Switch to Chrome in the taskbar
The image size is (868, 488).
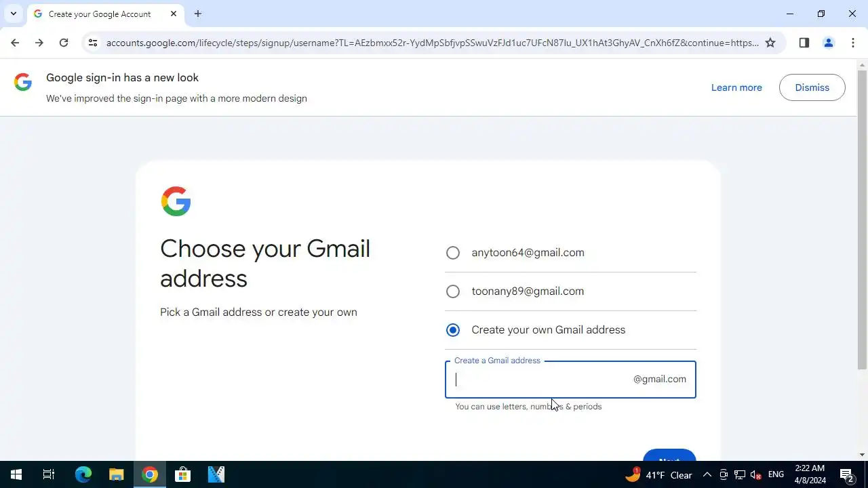pyautogui.click(x=150, y=474)
